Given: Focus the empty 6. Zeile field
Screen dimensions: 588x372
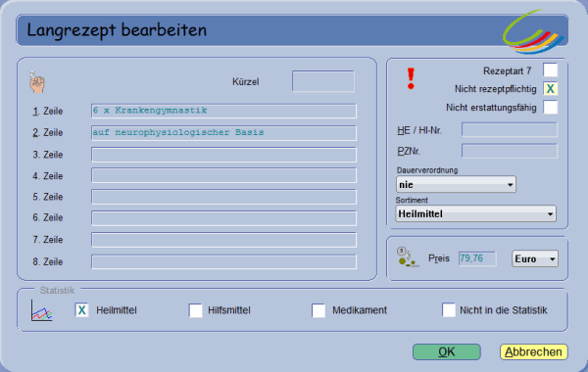Looking at the screenshot, I should click(223, 218).
